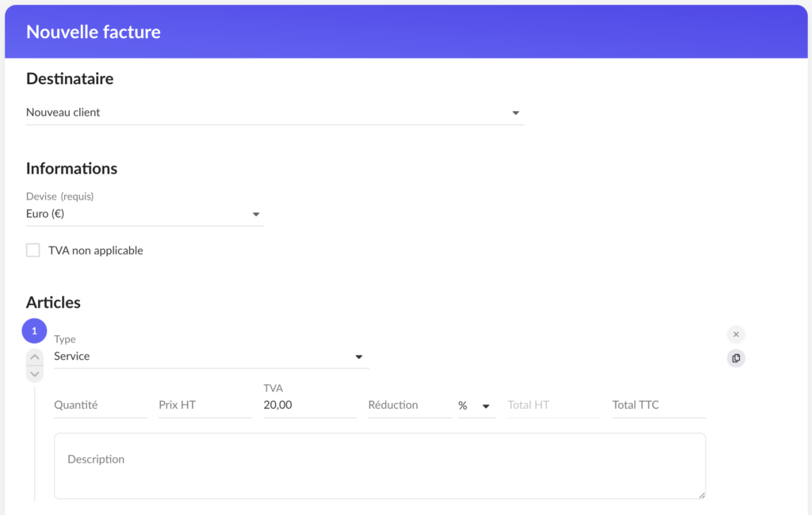Focus the Quantité field
Image resolution: width=812 pixels, height=515 pixels.
click(x=100, y=405)
